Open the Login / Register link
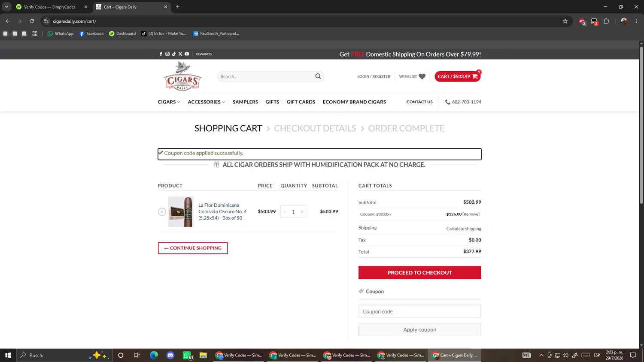The width and height of the screenshot is (644, 362). pyautogui.click(x=374, y=76)
